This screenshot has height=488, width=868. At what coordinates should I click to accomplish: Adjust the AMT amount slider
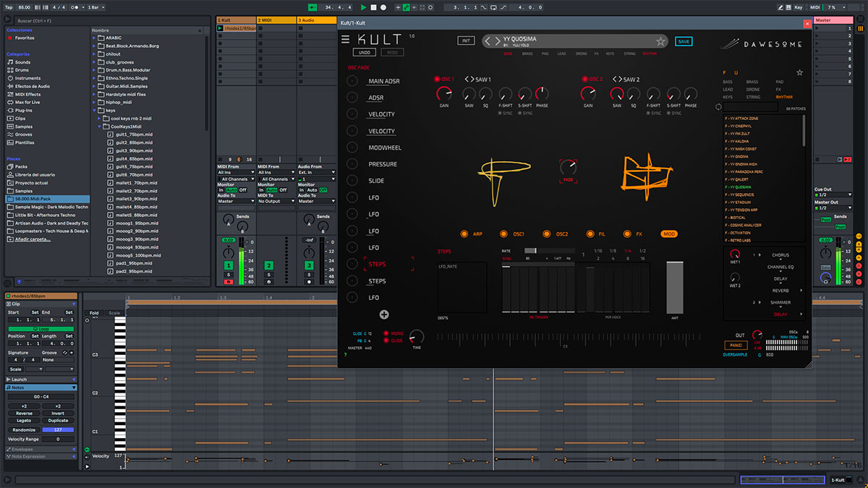pyautogui.click(x=675, y=288)
